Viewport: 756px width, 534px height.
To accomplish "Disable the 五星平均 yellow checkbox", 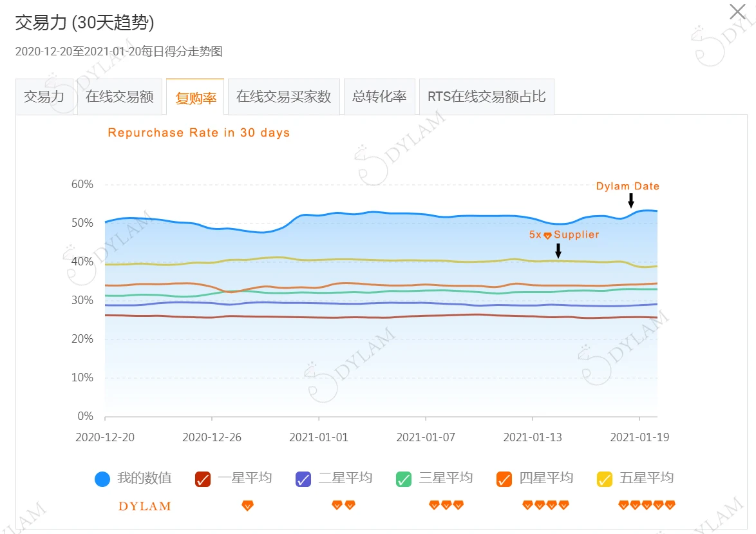I will [605, 479].
